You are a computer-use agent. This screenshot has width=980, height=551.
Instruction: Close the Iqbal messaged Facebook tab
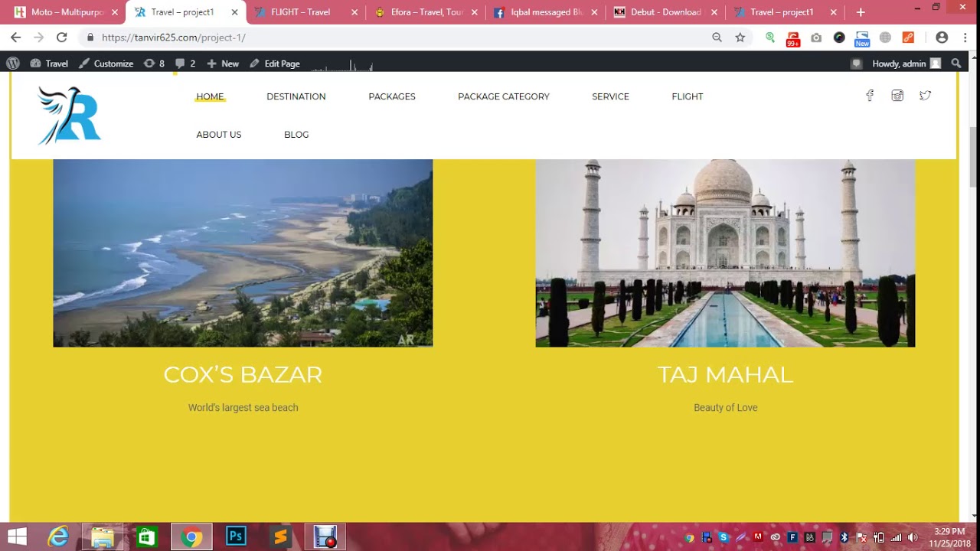click(594, 12)
